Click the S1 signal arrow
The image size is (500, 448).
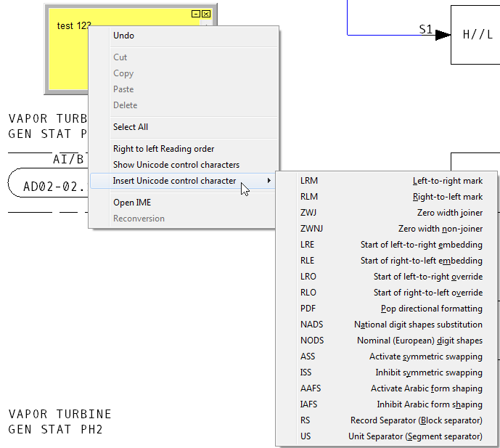pyautogui.click(x=443, y=35)
